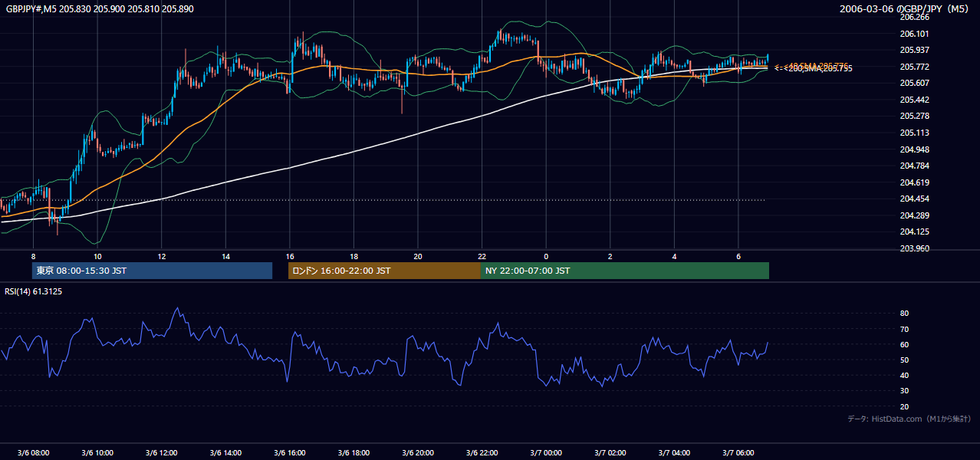Click price axis label 206.266
This screenshot has height=460, width=980.
914,17
